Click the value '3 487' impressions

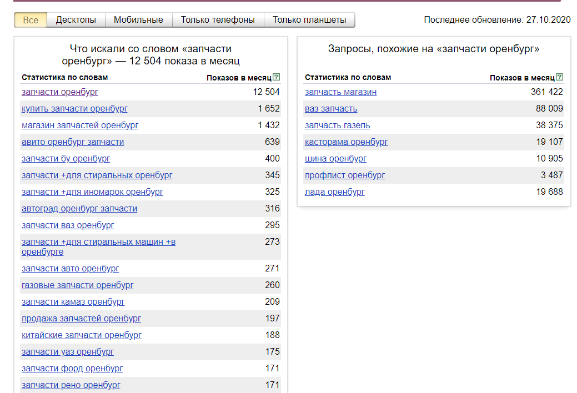[552, 175]
